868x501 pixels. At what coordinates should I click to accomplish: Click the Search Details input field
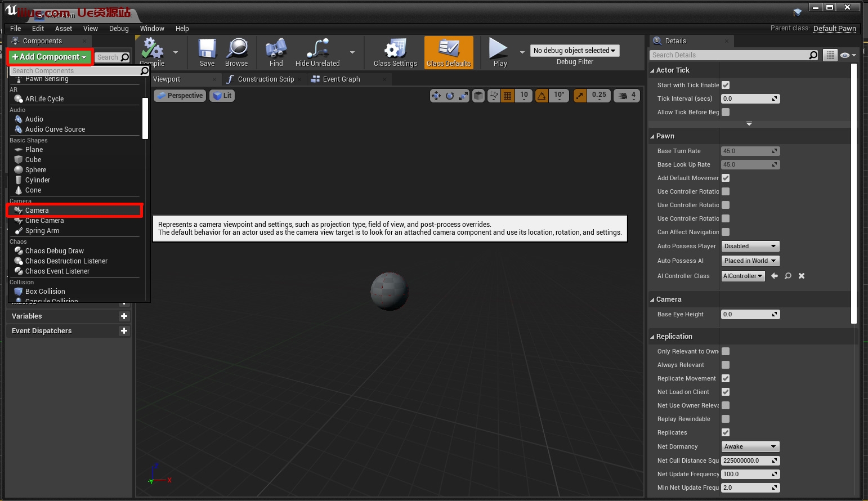pyautogui.click(x=729, y=55)
